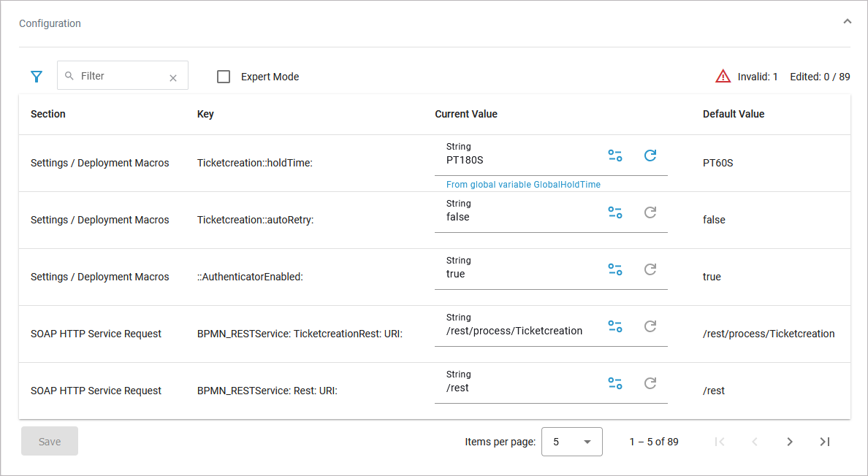Click into the Filter search field
The height and width of the screenshot is (476, 868).
coord(121,76)
